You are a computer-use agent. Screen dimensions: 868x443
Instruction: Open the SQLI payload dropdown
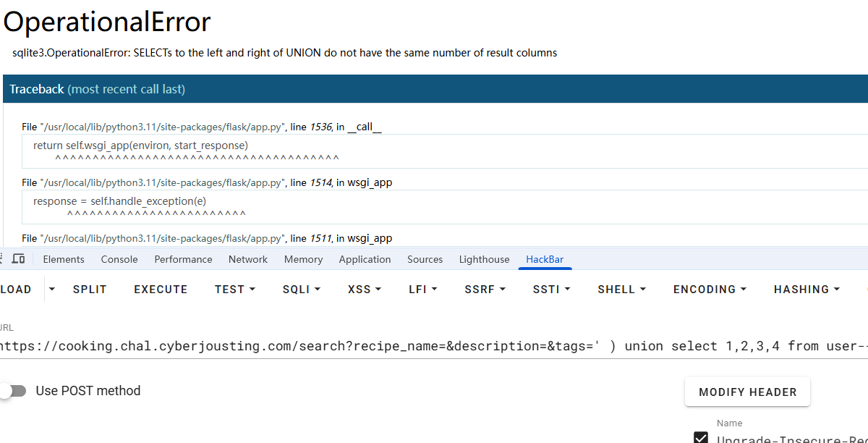tap(302, 290)
